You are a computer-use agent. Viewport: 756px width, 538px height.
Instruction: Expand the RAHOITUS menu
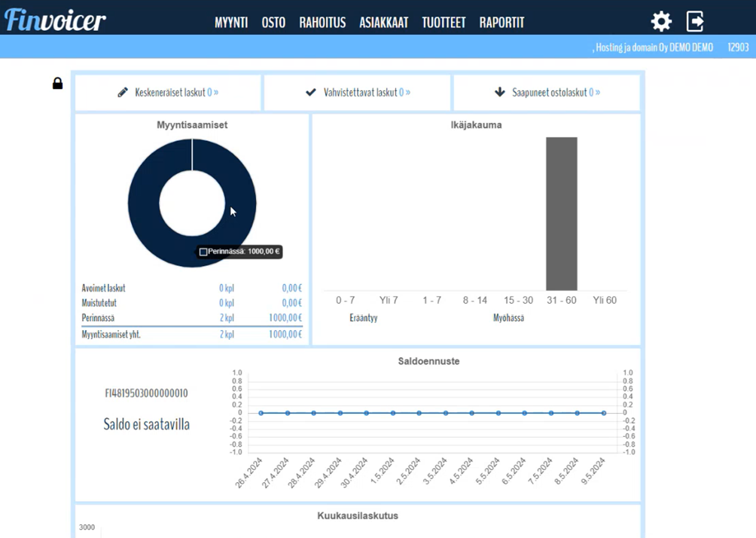click(x=322, y=23)
